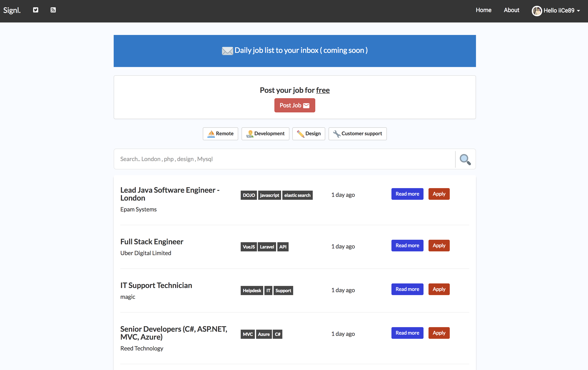Image resolution: width=588 pixels, height=370 pixels.
Task: Open the Home menu item
Action: 483,10
